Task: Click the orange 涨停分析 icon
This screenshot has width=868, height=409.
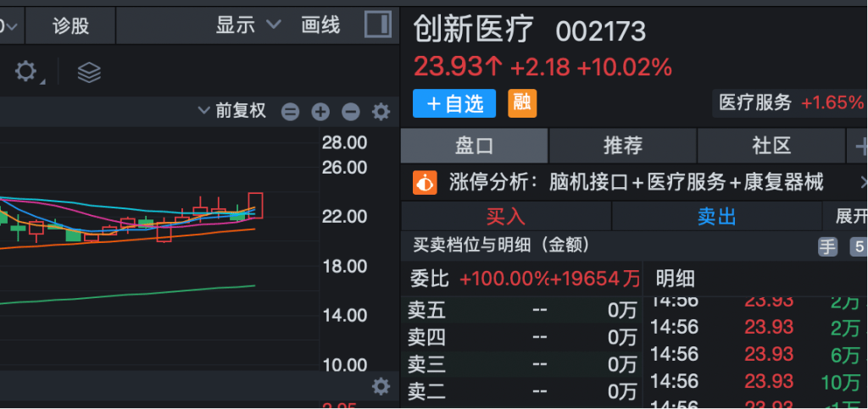Action: coord(424,182)
